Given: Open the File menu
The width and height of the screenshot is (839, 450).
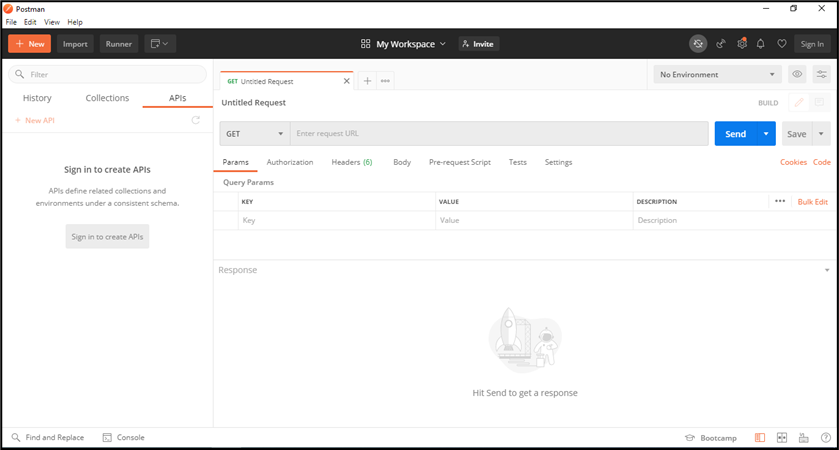Looking at the screenshot, I should click(x=11, y=22).
